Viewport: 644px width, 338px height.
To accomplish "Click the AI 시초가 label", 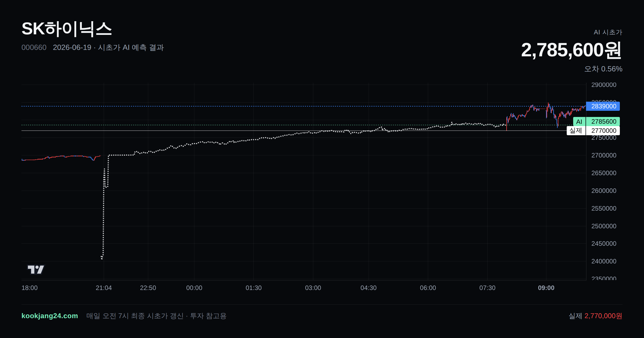I will 608,32.
